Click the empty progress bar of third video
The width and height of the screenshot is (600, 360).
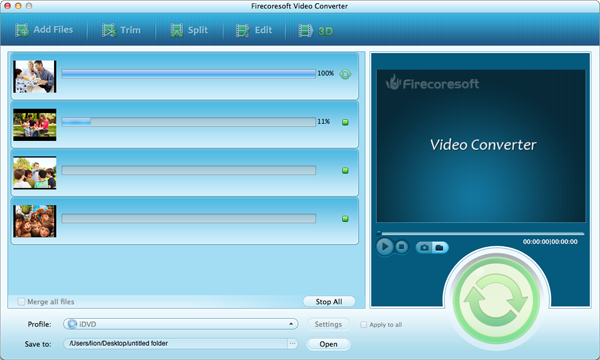[189, 170]
